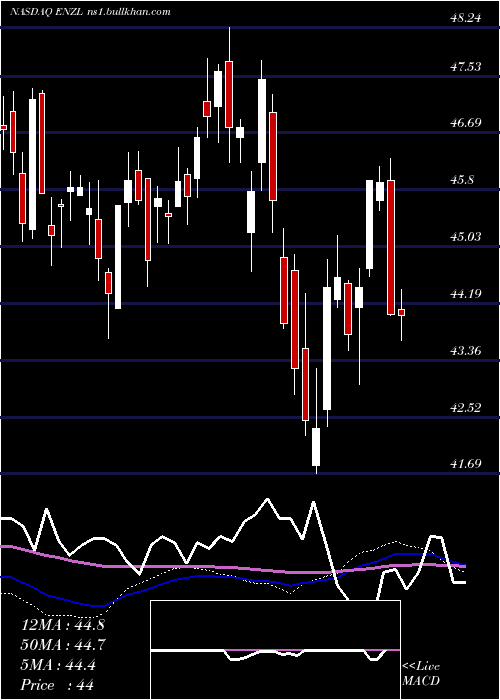Click the 48.24 price axis label
This screenshot has height=700, width=500.
(x=466, y=18)
